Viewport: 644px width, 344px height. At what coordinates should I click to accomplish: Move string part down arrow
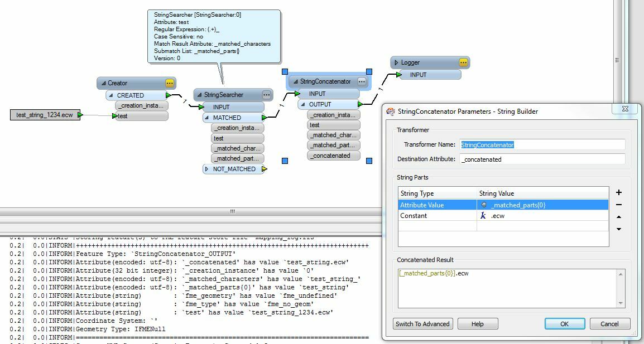(619, 229)
